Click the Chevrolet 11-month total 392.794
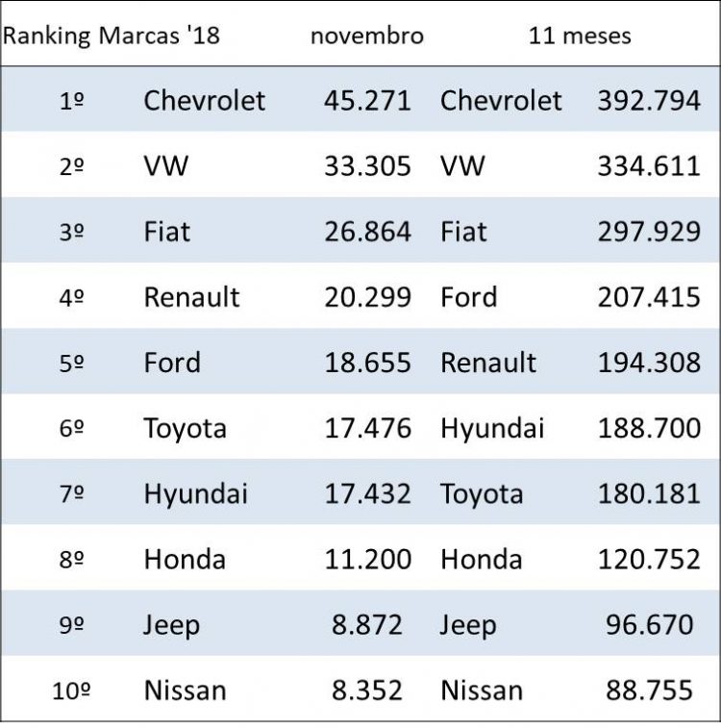Viewport: 721px width, 728px height. [649, 100]
